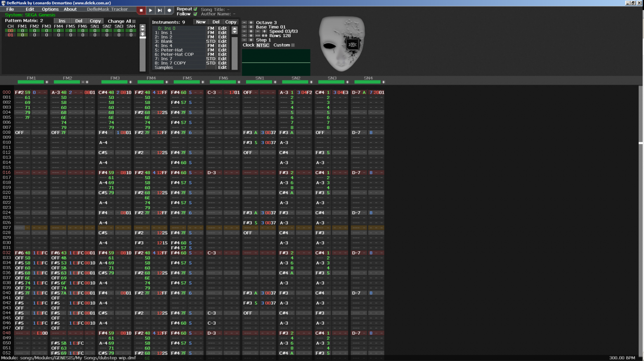The height and width of the screenshot is (361, 644).
Task: Expand SN4 effect columns with plus
Action: [x=384, y=82]
